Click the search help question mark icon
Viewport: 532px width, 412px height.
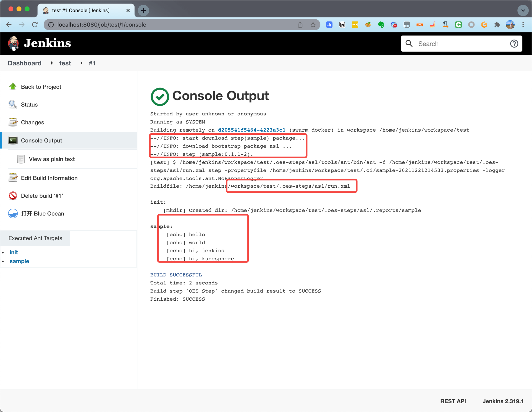tap(514, 44)
